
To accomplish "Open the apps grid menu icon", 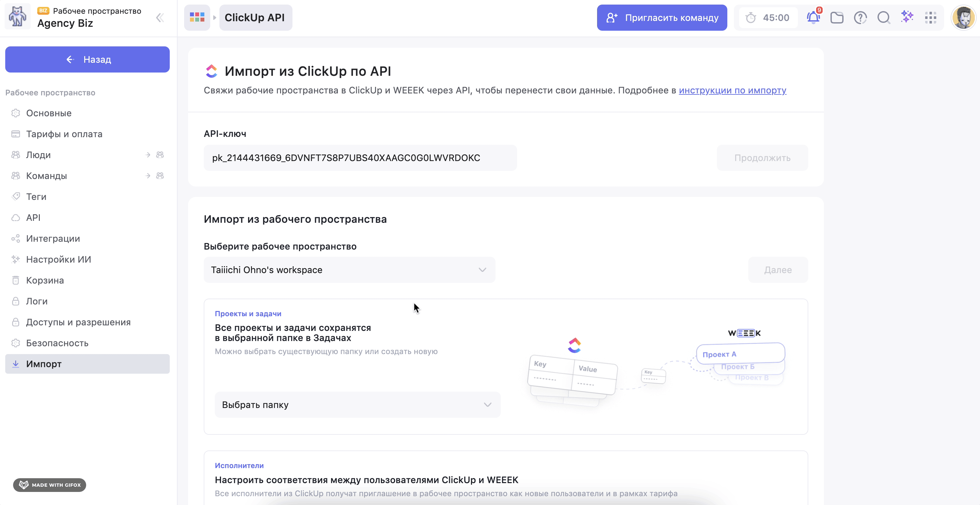I will [x=931, y=18].
